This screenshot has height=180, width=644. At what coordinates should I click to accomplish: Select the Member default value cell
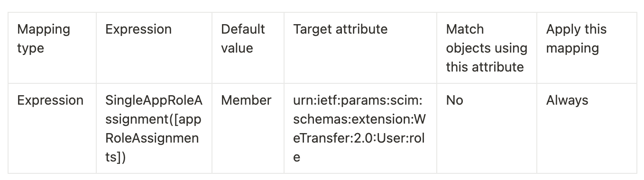246,100
